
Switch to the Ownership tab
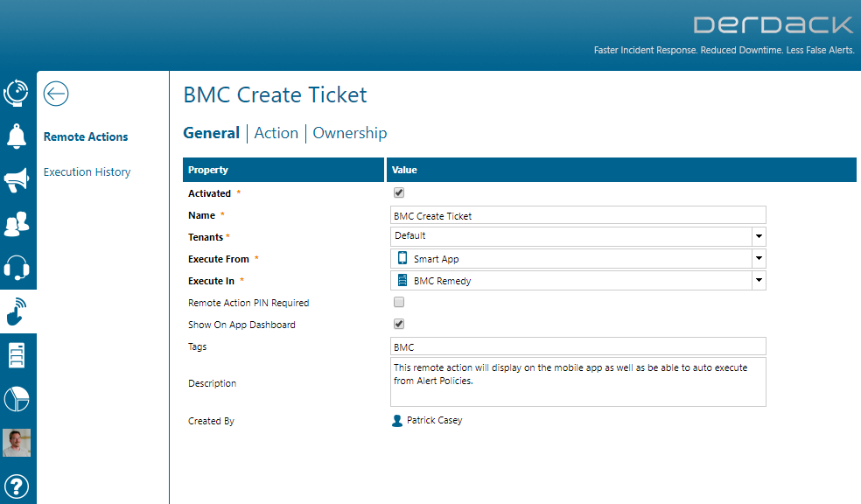tap(350, 133)
